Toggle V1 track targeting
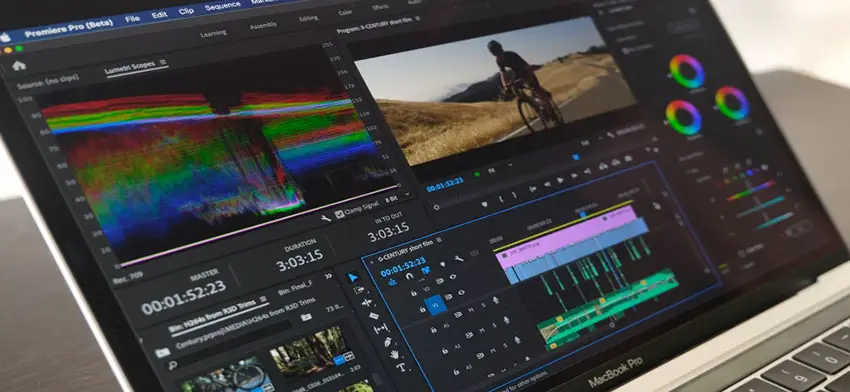Image resolution: width=850 pixels, height=392 pixels. coord(436,306)
